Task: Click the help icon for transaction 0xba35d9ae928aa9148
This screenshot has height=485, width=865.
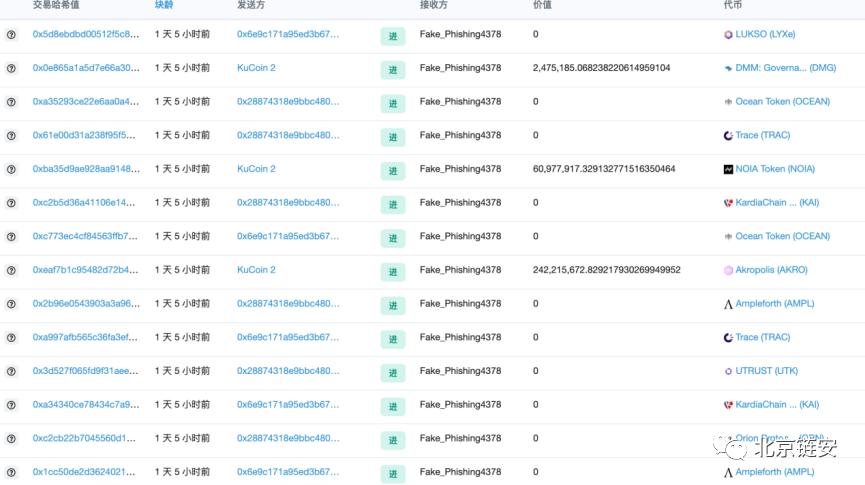Action: click(x=11, y=169)
